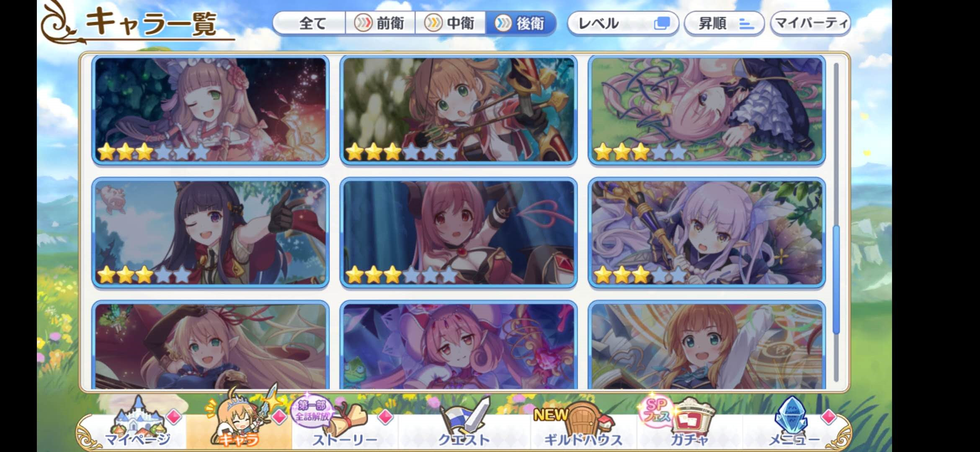Open the マイパーティ button
The height and width of the screenshot is (452, 980).
810,23
